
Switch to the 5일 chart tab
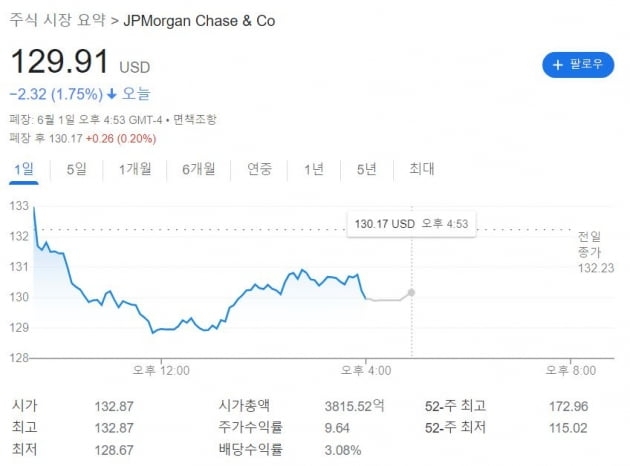coord(77,169)
